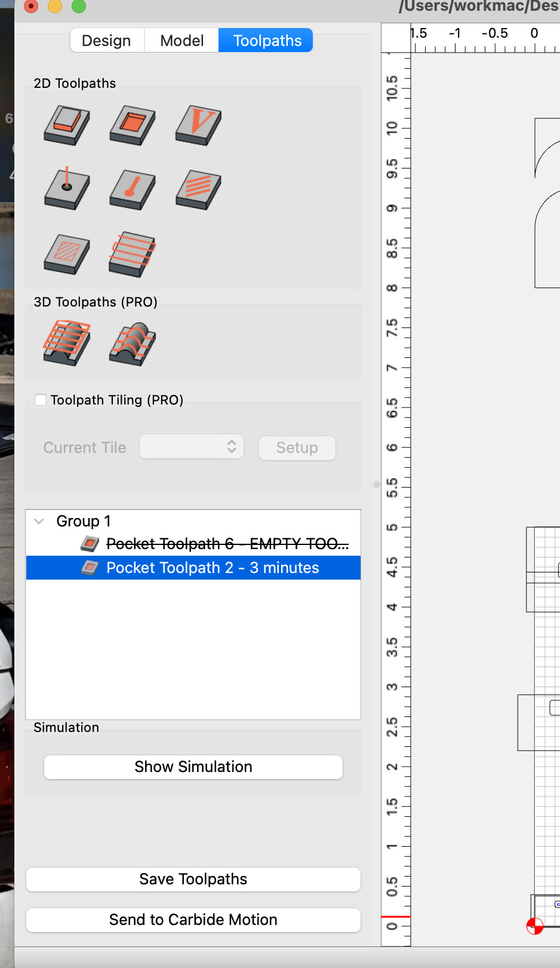Open the Current Tile dropdown
This screenshot has width=560, height=968.
click(x=192, y=447)
